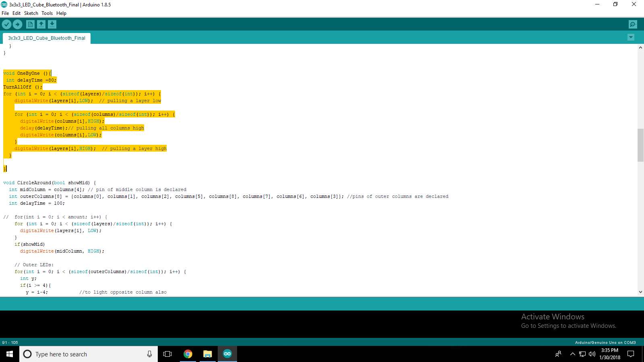
Task: Open Google Chrome from the taskbar
Action: coord(188,354)
